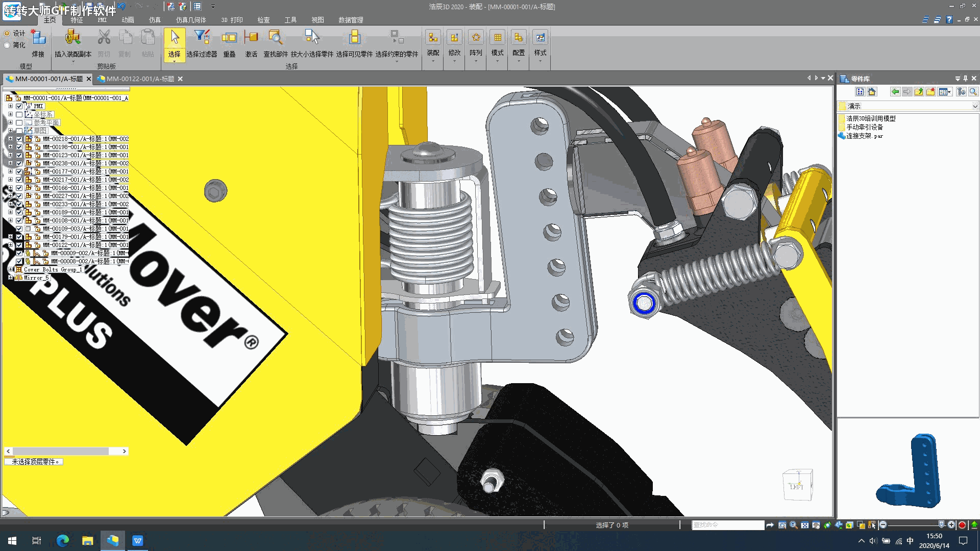Click the zoom out minus button
980x551 pixels.
coord(883,524)
